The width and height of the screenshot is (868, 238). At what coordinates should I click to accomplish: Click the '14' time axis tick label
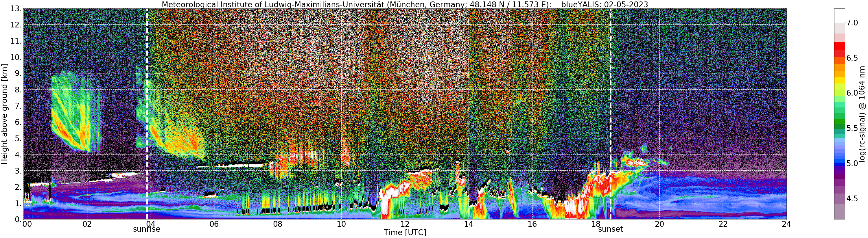pos(468,224)
